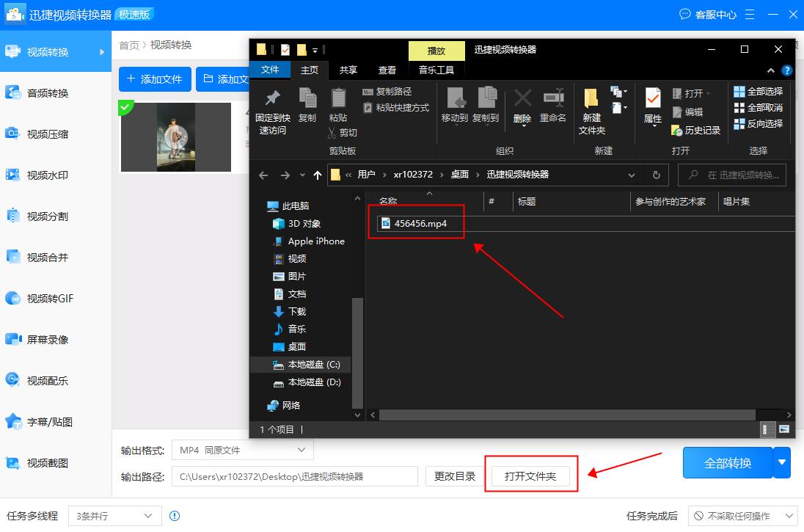Click 反向选择 to invert selection
Screen dimensions: 804x532
point(758,123)
